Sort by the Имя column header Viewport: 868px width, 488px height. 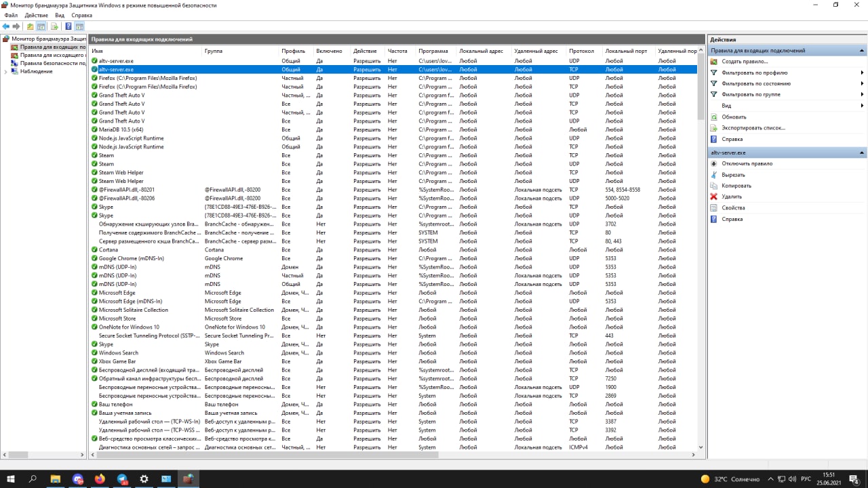pyautogui.click(x=146, y=51)
